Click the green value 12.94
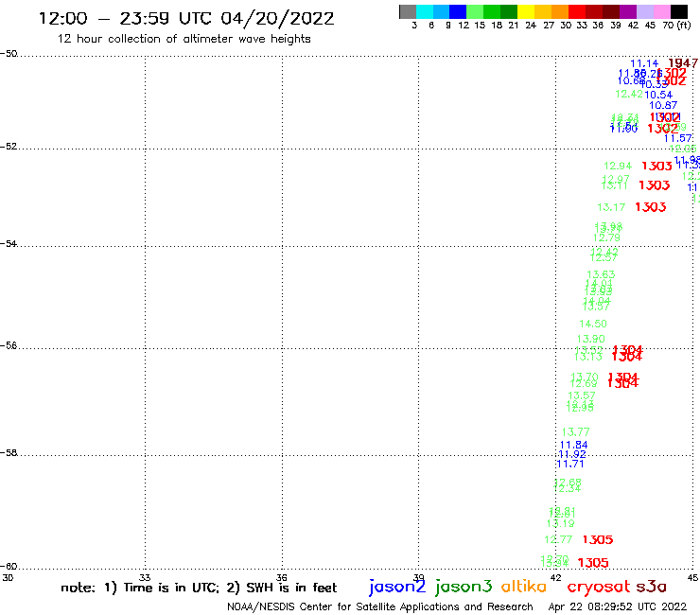Screen dimensions: 700x615 click(618, 167)
